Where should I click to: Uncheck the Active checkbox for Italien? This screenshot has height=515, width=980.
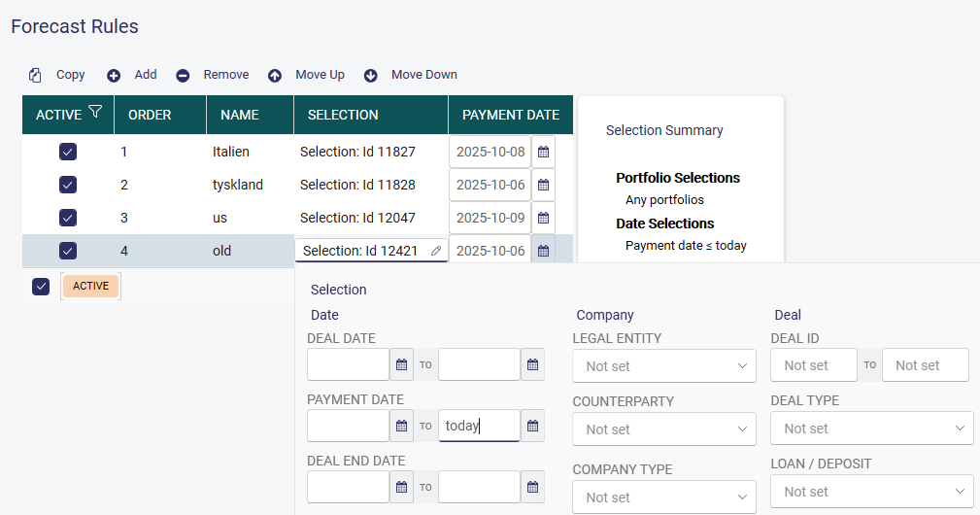tap(68, 152)
